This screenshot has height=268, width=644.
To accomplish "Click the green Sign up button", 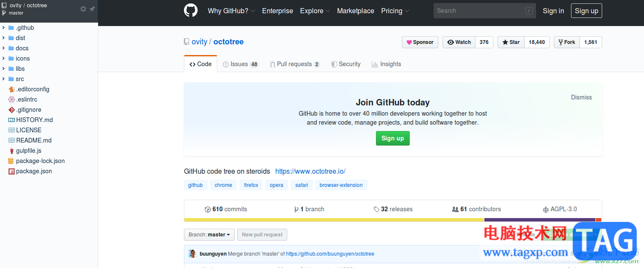I will 393,138.
